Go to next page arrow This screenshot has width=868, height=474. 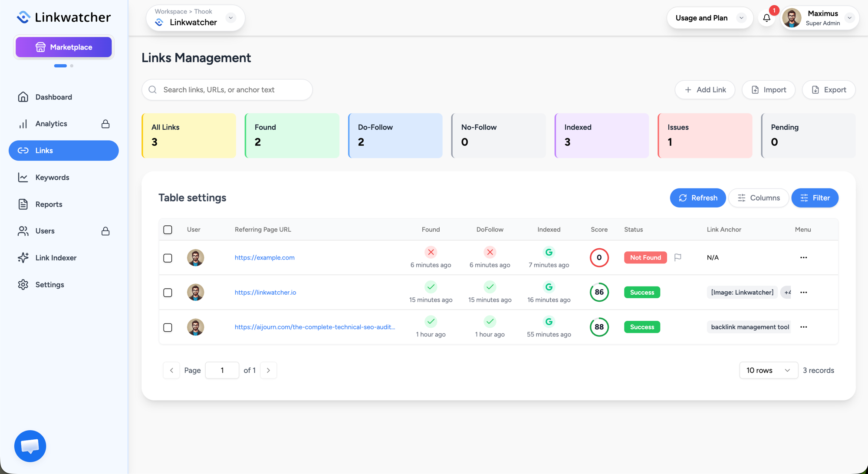pos(269,370)
